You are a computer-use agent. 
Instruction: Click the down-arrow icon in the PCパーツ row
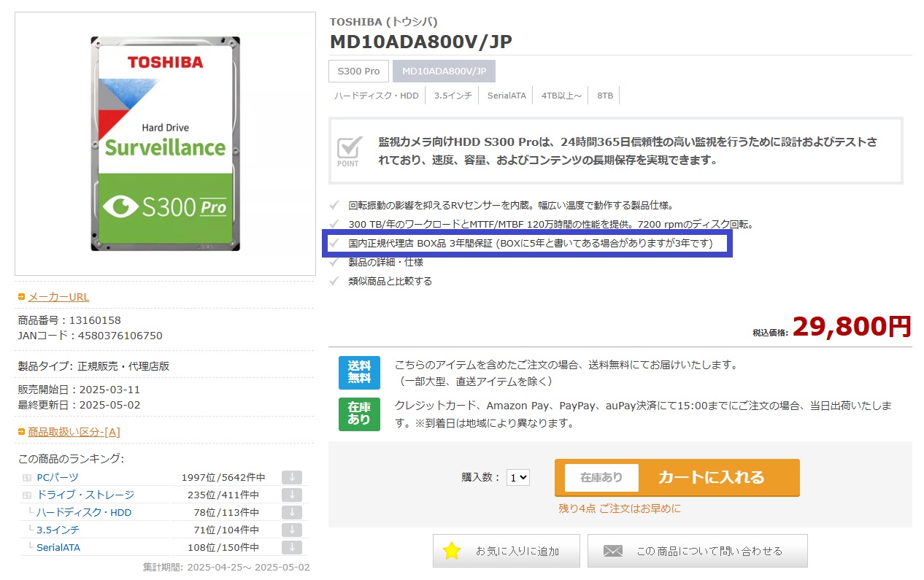coord(291,477)
